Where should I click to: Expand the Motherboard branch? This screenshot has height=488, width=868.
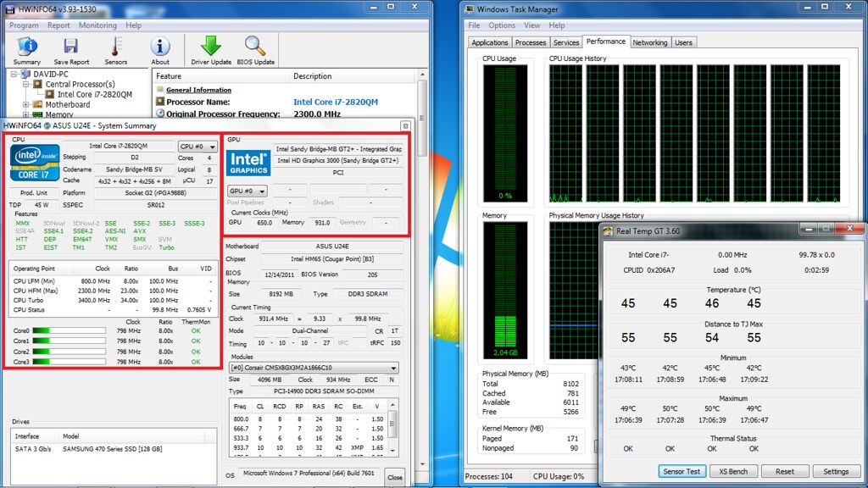[x=26, y=104]
